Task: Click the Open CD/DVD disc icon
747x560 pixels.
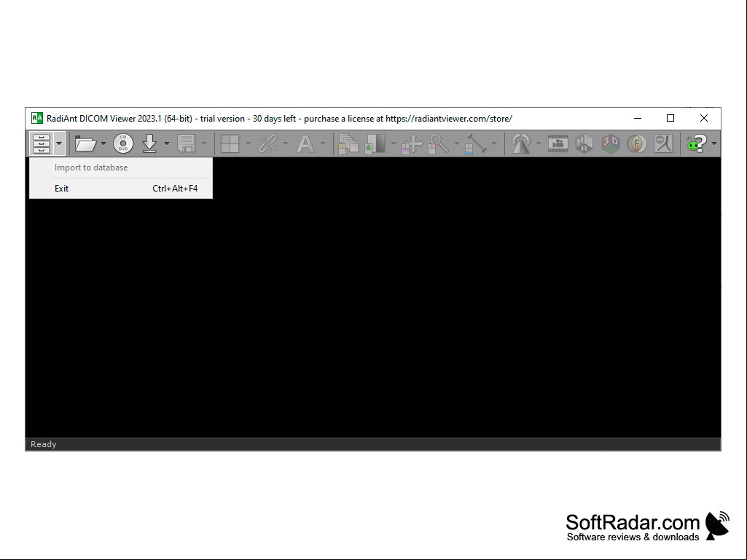Action: click(x=123, y=143)
